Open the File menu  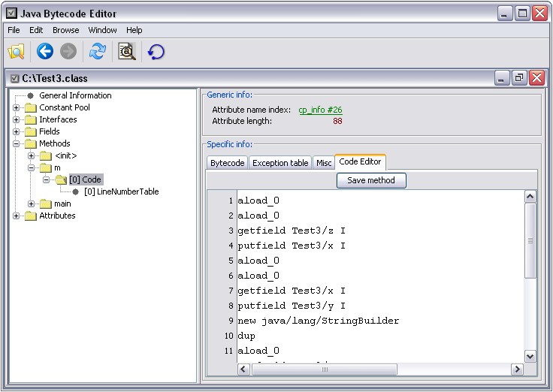coord(14,30)
